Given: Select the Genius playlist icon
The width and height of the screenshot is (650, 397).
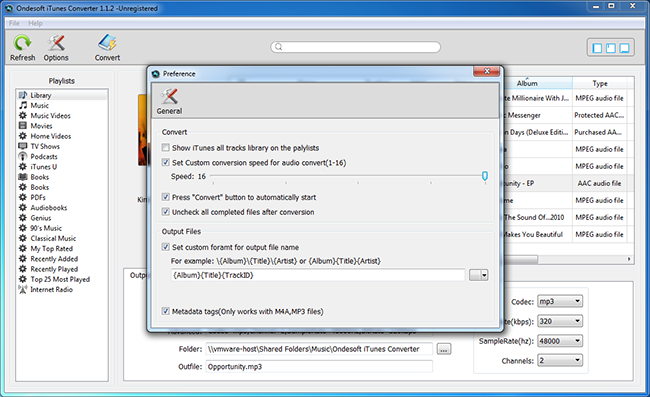Looking at the screenshot, I should (x=23, y=218).
